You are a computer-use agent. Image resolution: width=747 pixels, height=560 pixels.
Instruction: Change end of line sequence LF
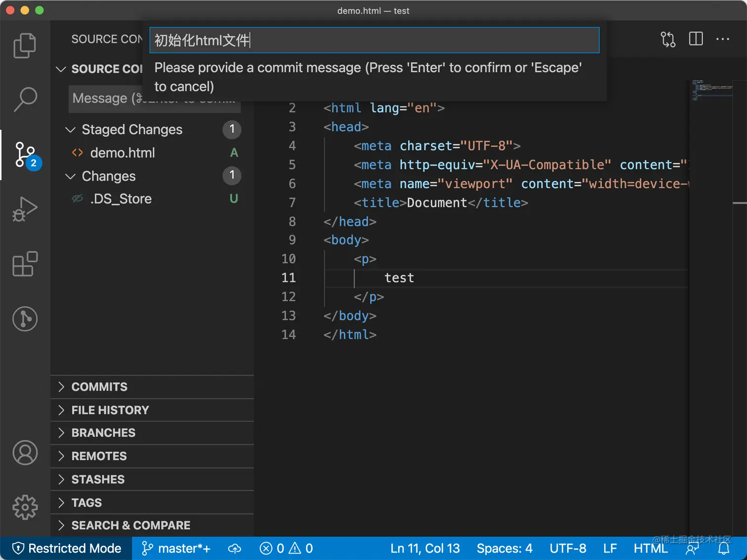coord(610,548)
